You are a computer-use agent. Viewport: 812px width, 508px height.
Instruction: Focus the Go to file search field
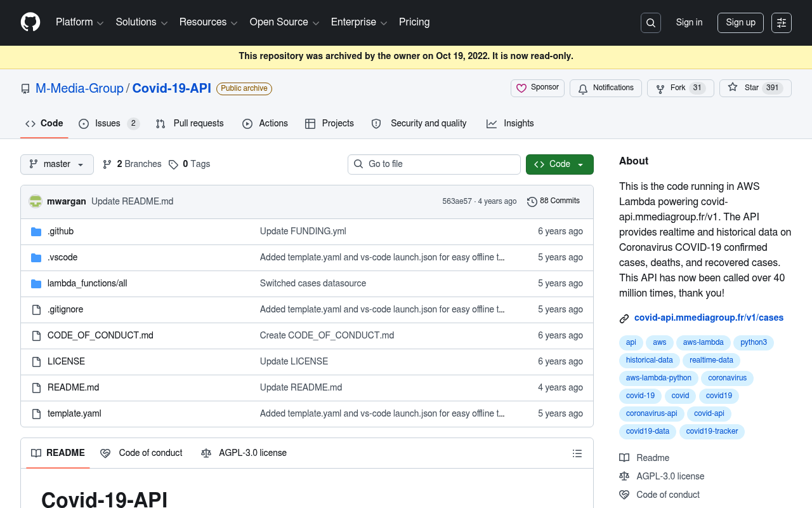click(x=434, y=164)
